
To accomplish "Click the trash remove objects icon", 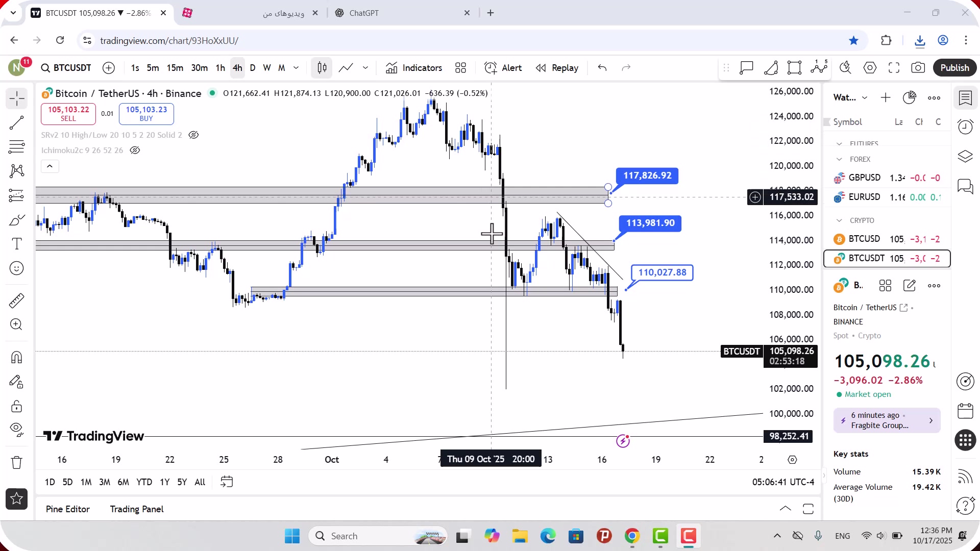I will click(x=16, y=463).
